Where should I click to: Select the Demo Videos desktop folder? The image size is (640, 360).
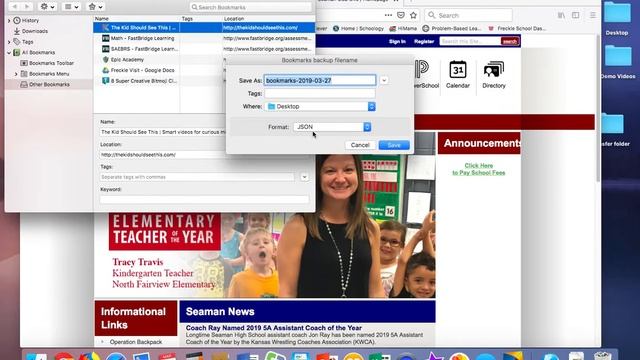pyautogui.click(x=618, y=62)
